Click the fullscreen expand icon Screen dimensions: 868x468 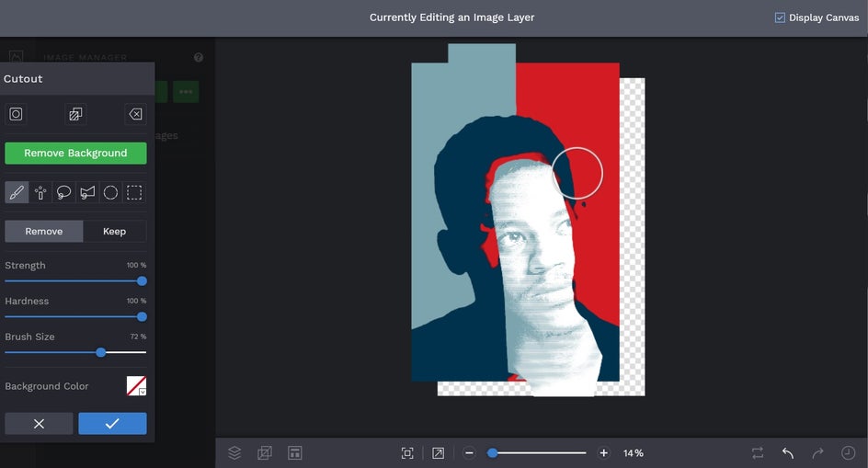(x=438, y=453)
